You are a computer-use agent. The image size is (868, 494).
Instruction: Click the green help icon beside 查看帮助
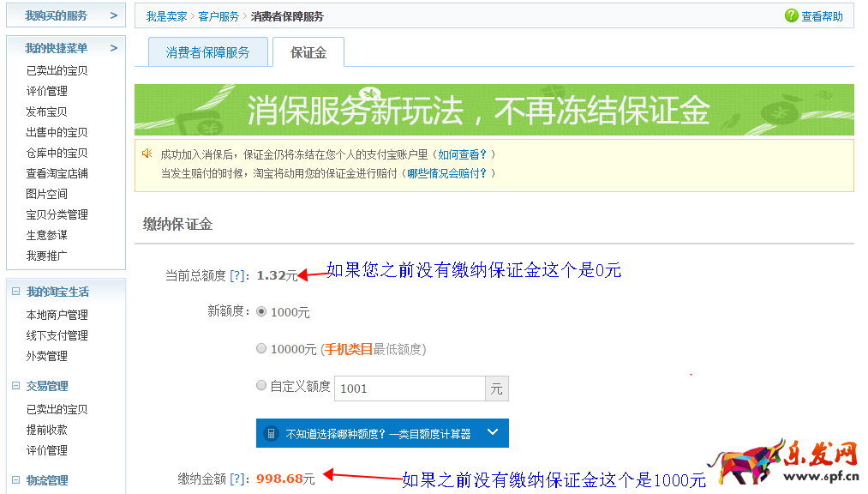coord(791,16)
